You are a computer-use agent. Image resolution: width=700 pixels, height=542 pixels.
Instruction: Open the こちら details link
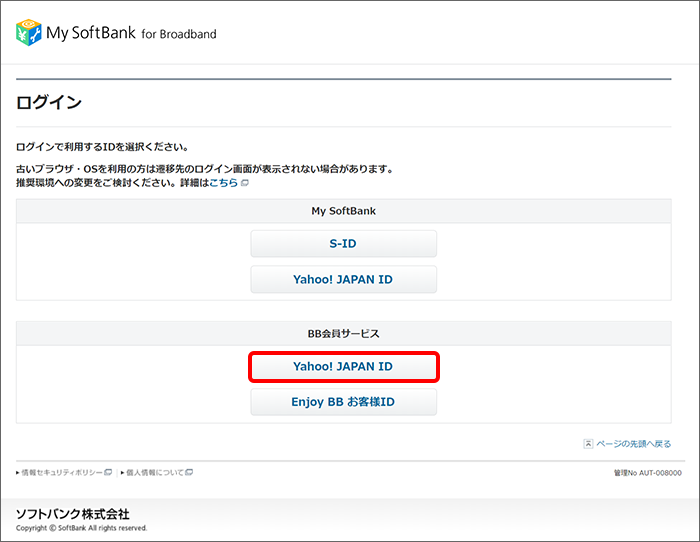224,183
